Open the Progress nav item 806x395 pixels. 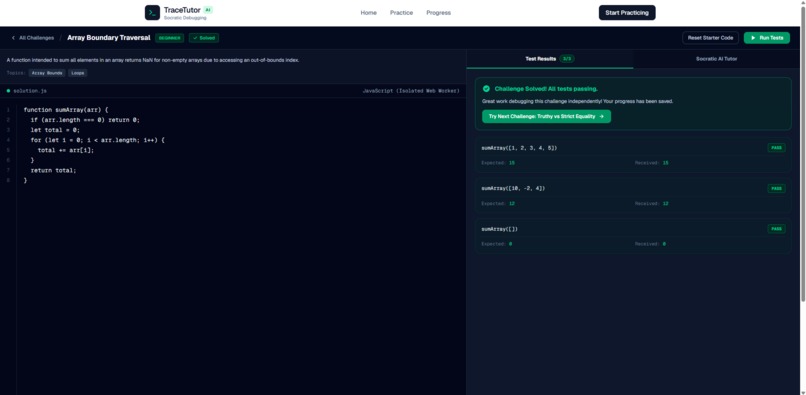click(438, 13)
